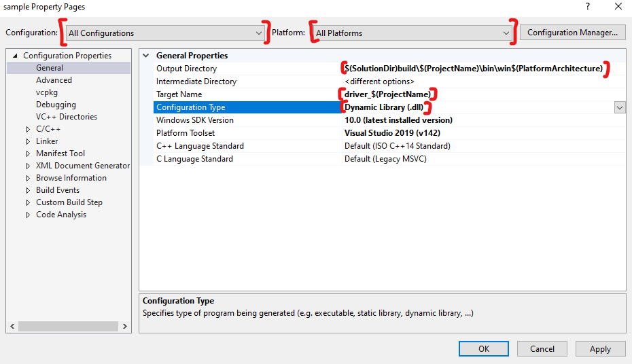Screen dimensions: 632x364
Task: Click the help question mark icon
Action: point(588,6)
